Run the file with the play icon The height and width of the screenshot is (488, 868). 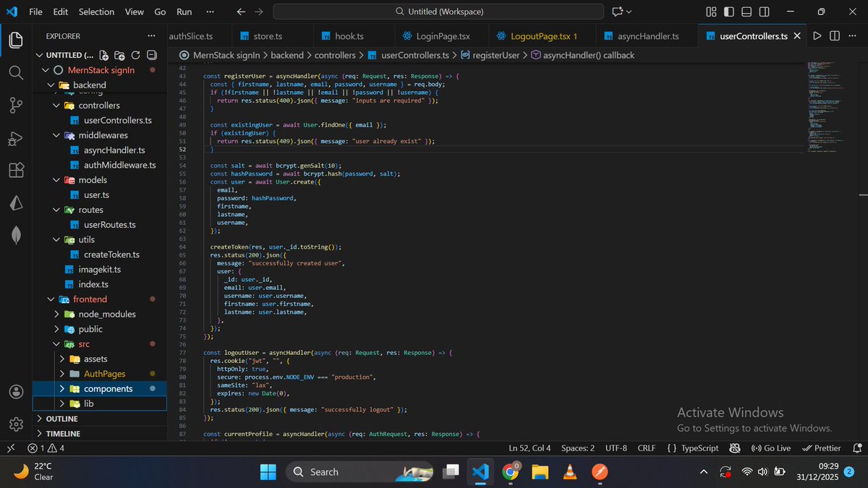click(x=817, y=35)
